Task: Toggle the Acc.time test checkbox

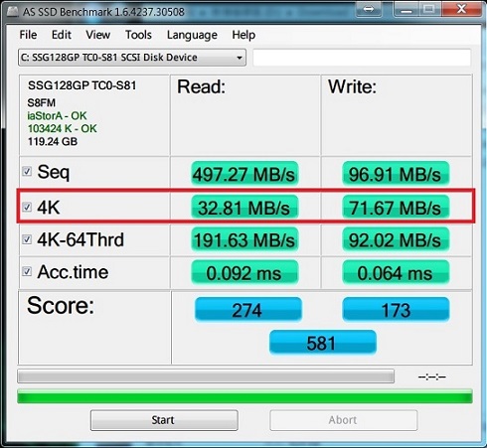Action: pyautogui.click(x=27, y=272)
